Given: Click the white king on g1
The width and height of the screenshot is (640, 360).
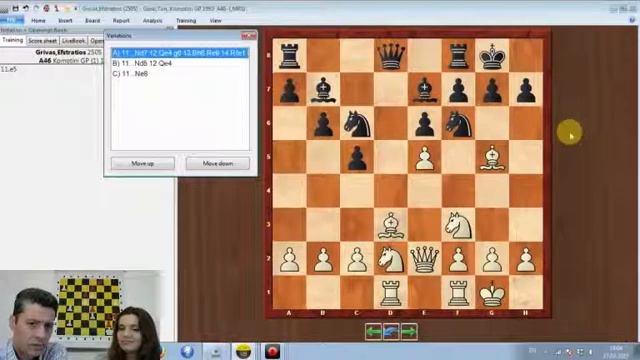Looking at the screenshot, I should click(x=492, y=293).
